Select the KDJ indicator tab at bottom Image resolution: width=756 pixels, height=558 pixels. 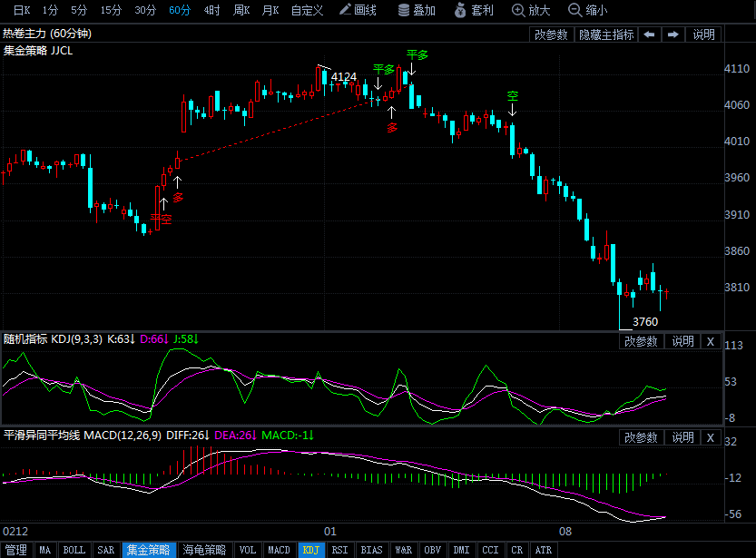coord(311,550)
